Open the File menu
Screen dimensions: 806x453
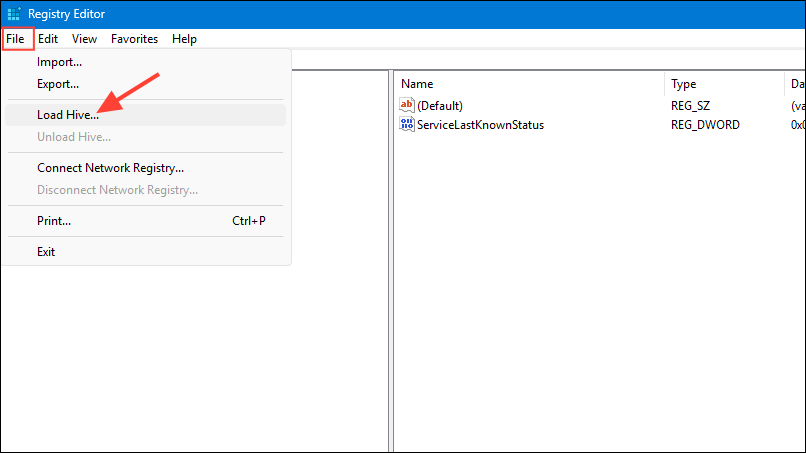point(15,39)
